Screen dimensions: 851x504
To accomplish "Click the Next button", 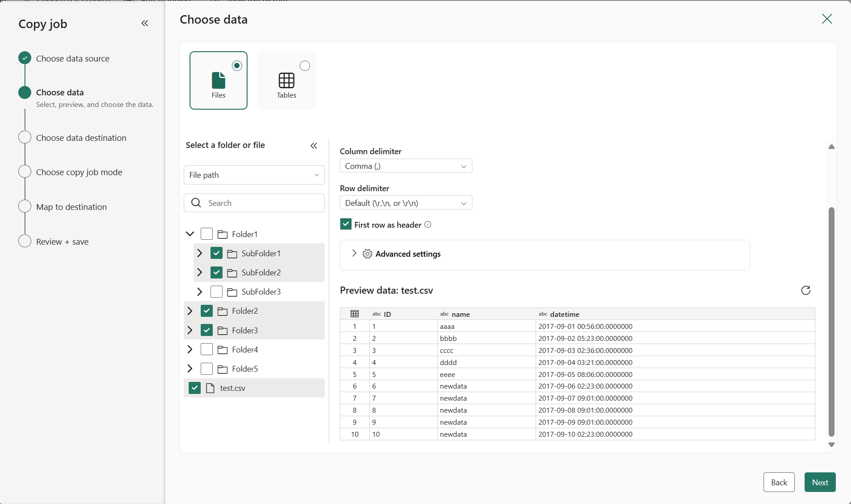I will pyautogui.click(x=819, y=482).
